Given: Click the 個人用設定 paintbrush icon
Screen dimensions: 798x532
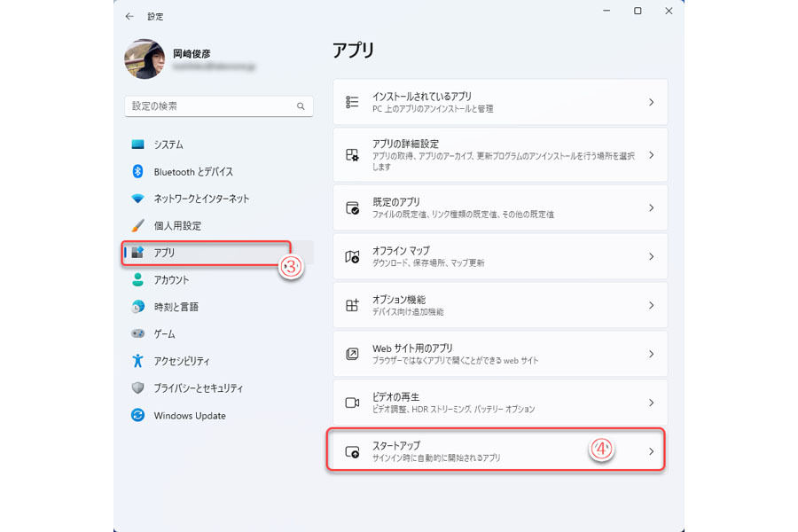Looking at the screenshot, I should point(137,225).
